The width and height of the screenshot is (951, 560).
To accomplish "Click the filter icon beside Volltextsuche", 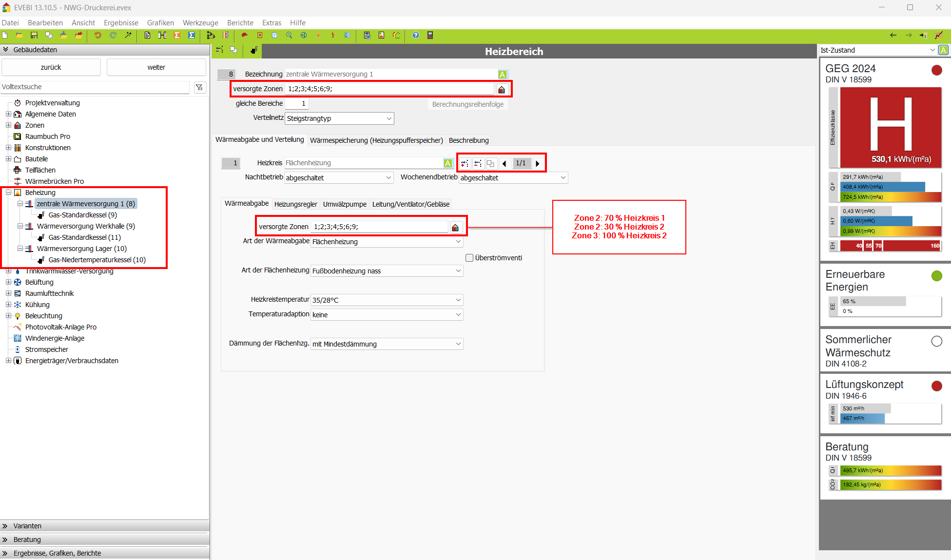I will [x=199, y=87].
